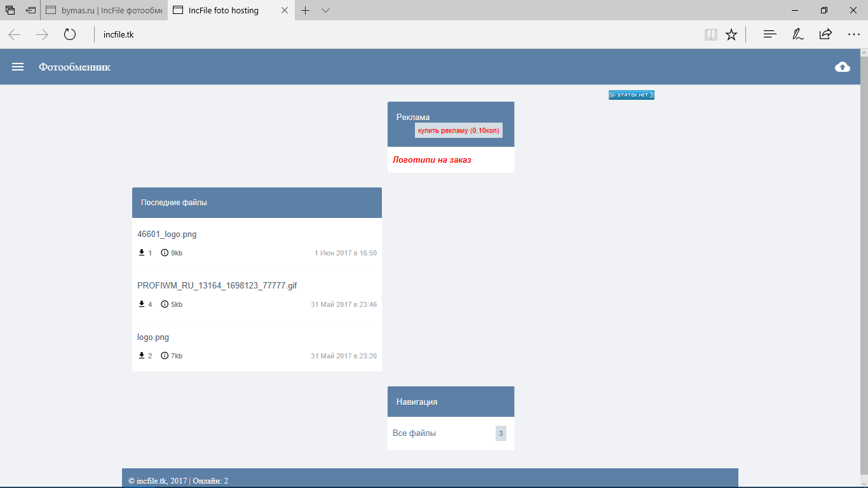Open a new tab with plus button
Image resolution: width=868 pixels, height=488 pixels.
point(306,10)
